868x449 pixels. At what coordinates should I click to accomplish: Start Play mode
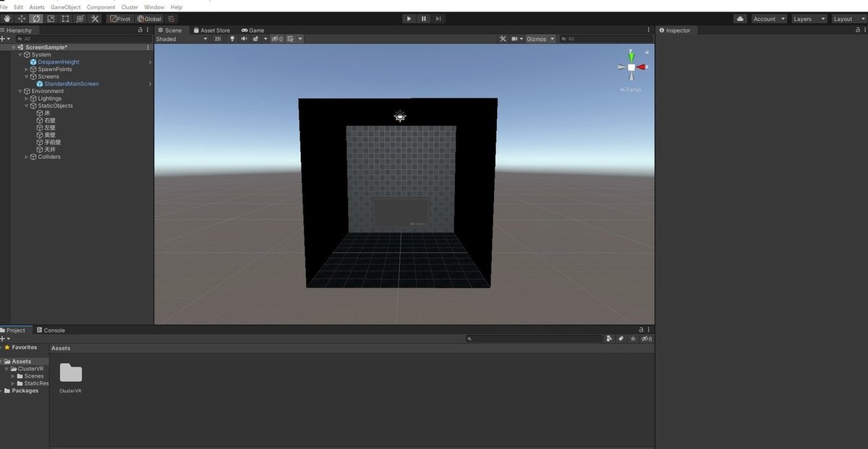click(x=409, y=19)
